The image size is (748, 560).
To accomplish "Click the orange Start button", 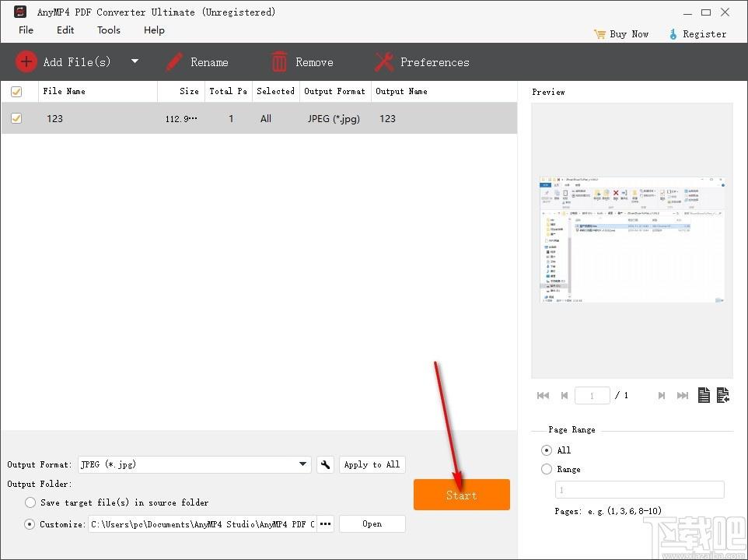I will 462,495.
